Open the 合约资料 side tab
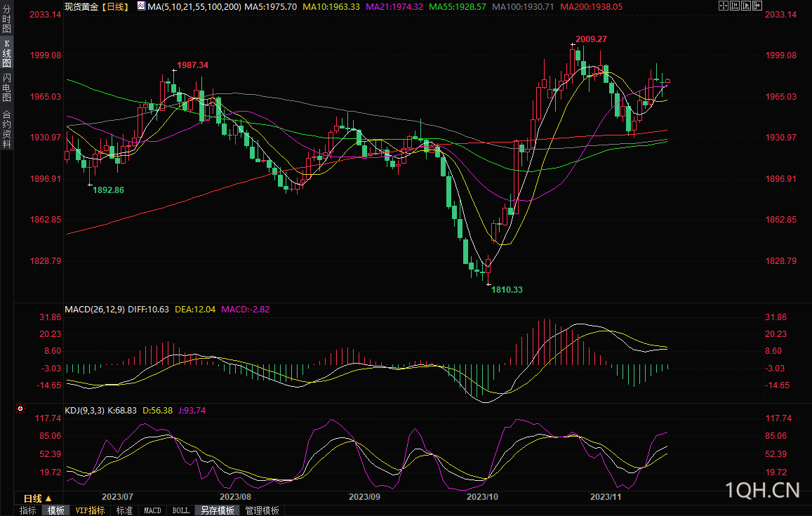This screenshot has width=812, height=516. 6,128
